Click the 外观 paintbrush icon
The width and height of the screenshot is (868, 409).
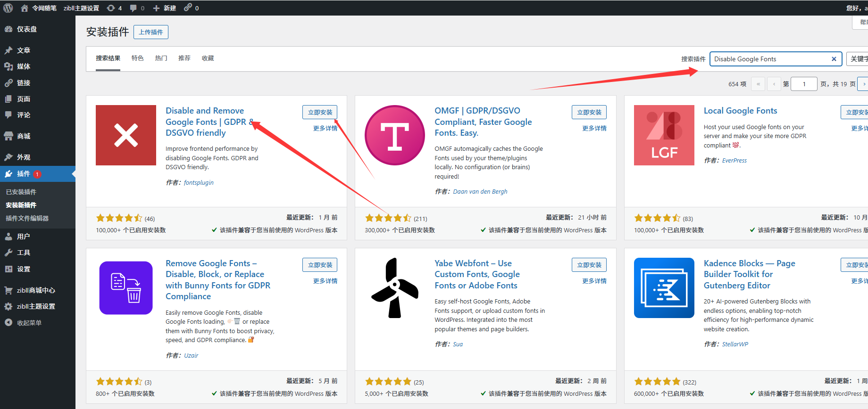[8, 157]
